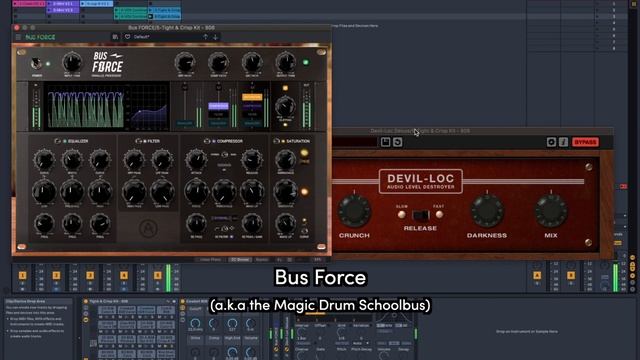This screenshot has height=360, width=640.
Task: Favorite the Default preset with the heart icon
Action: tap(127, 37)
